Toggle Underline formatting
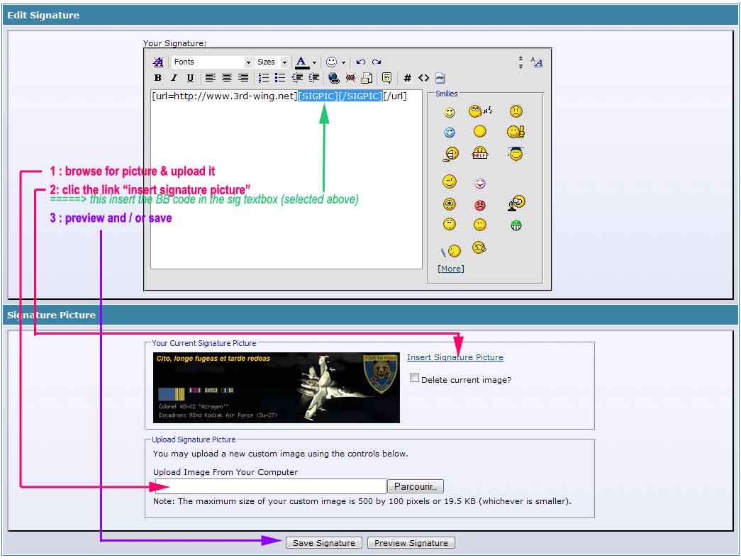Viewport: 741px width, 560px height. point(190,78)
